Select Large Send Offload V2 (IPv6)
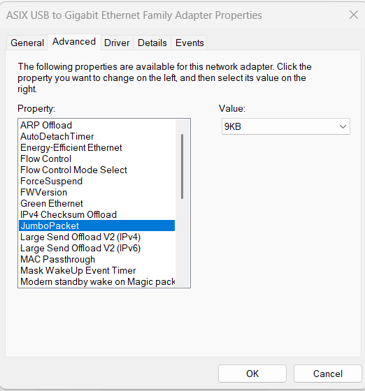 click(97, 248)
